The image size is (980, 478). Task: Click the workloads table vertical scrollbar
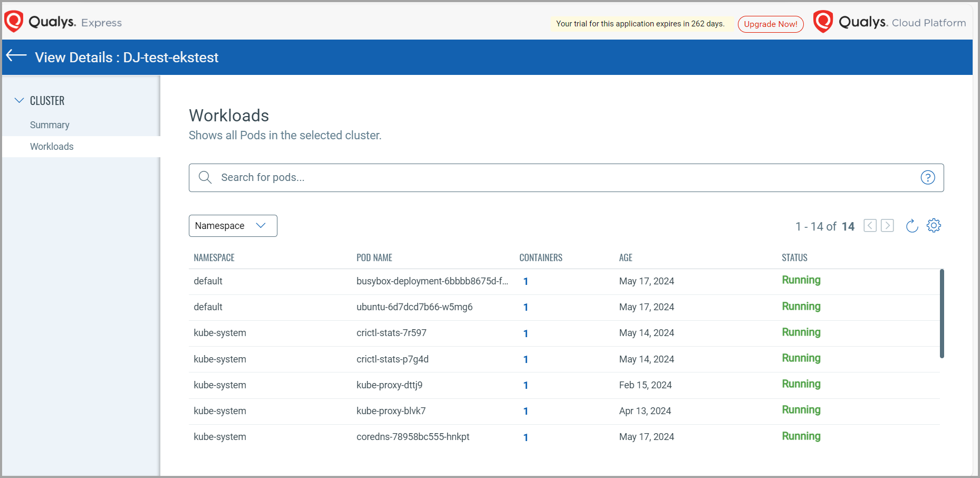click(941, 313)
